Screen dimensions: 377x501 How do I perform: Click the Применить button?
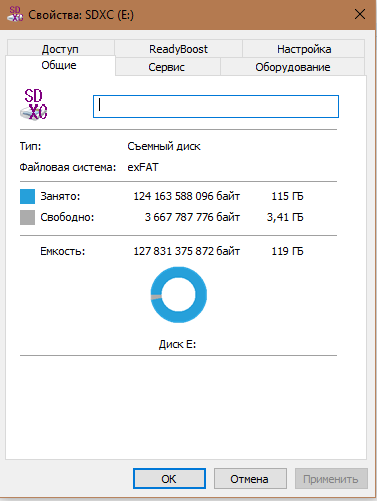tap(331, 479)
